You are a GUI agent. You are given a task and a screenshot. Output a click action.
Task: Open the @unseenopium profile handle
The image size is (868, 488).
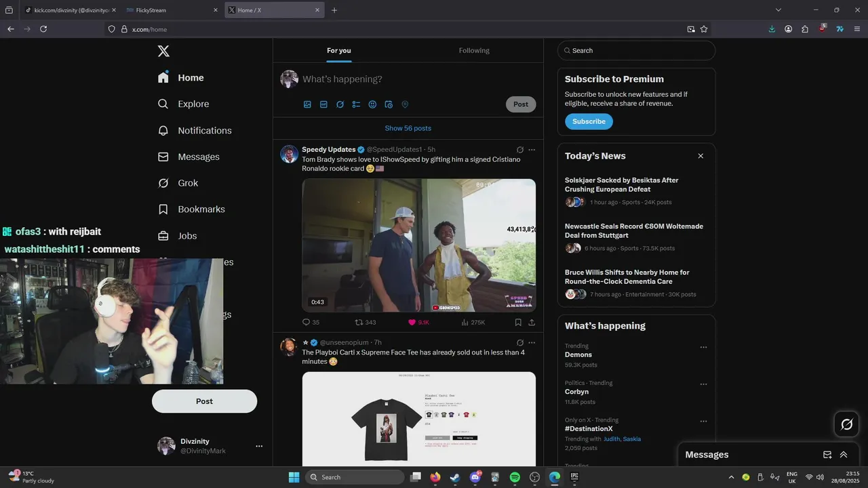(345, 343)
